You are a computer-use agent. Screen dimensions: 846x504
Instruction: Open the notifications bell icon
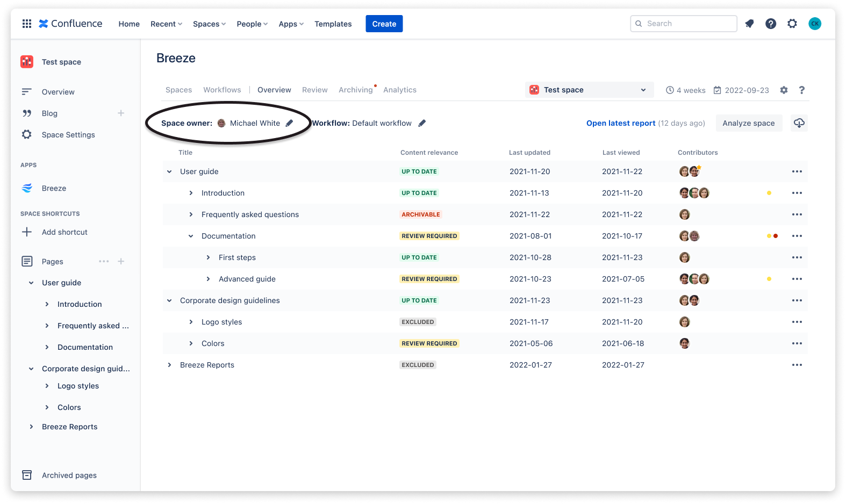pos(749,24)
